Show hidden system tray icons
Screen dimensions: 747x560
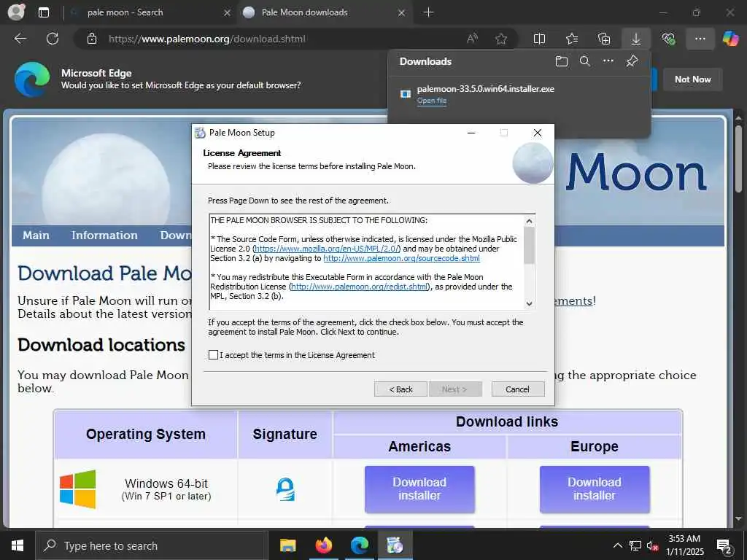click(617, 545)
